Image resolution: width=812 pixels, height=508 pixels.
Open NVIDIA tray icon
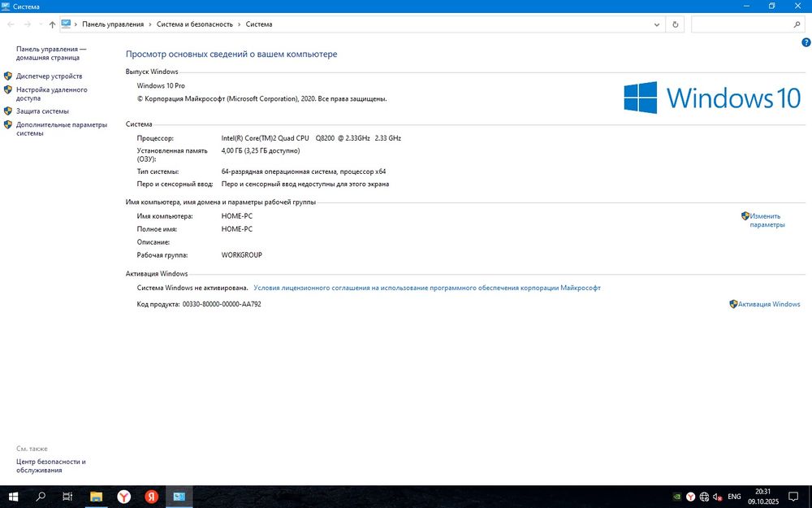pyautogui.click(x=676, y=497)
